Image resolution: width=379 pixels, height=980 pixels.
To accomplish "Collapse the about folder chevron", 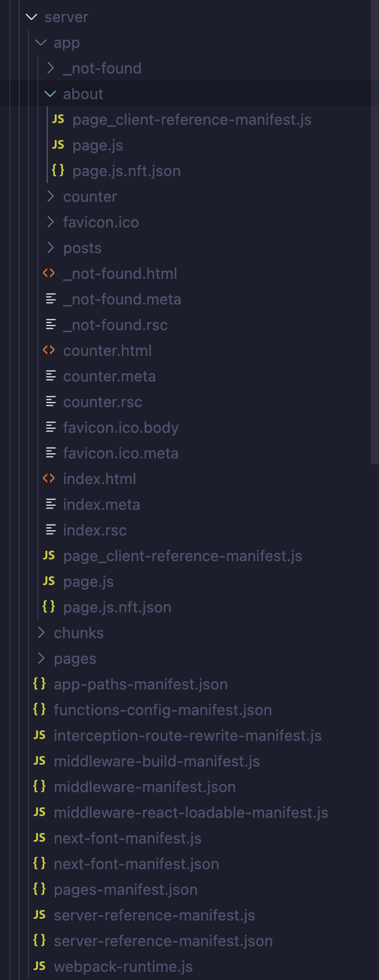I will point(50,94).
